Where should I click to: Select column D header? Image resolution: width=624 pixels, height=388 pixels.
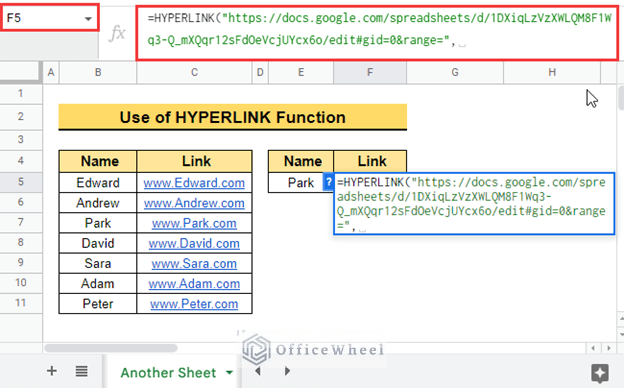[260, 72]
